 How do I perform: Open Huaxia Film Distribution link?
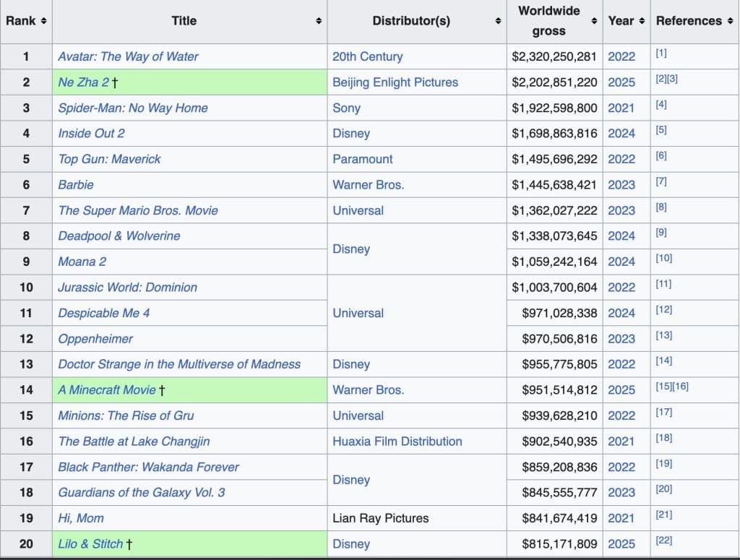point(397,441)
